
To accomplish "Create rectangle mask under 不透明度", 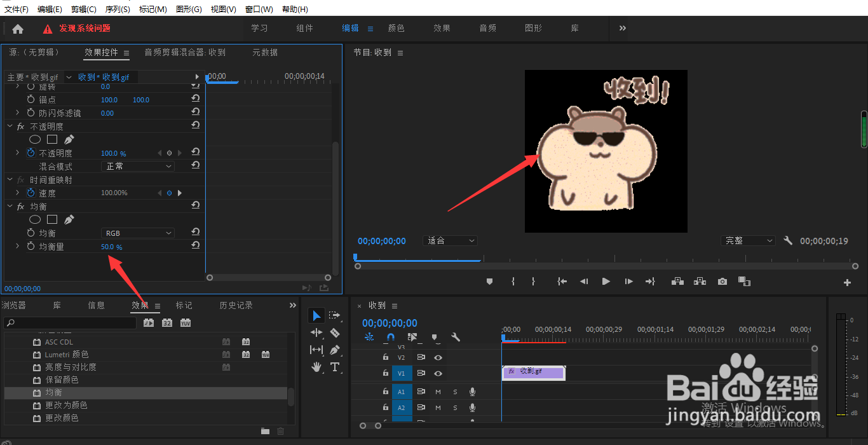I will (52, 139).
